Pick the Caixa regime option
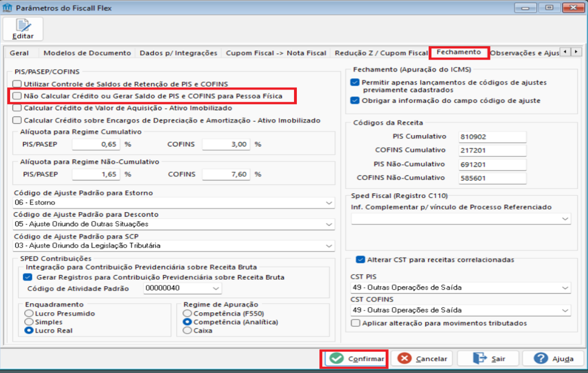588x373 pixels. (187, 330)
